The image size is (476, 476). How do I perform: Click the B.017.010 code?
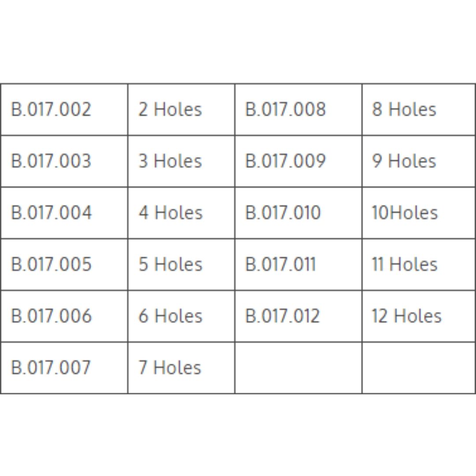[283, 212]
